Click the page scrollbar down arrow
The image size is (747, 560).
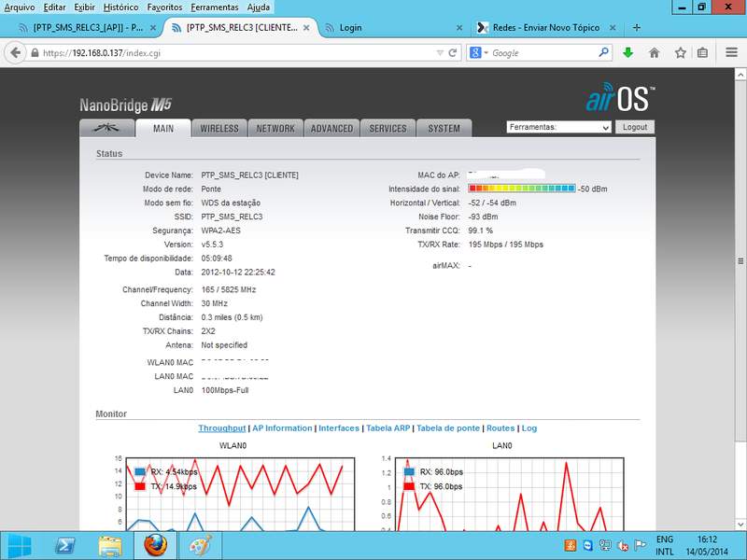click(740, 525)
